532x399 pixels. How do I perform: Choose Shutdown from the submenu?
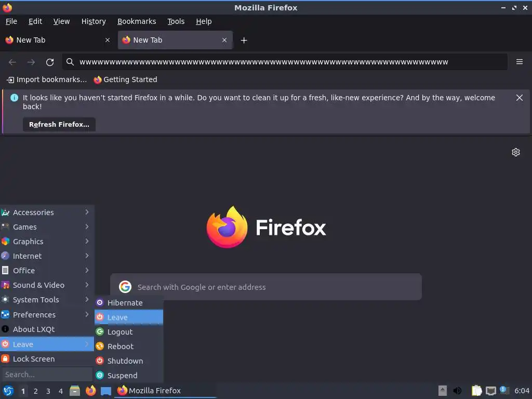pos(129,361)
